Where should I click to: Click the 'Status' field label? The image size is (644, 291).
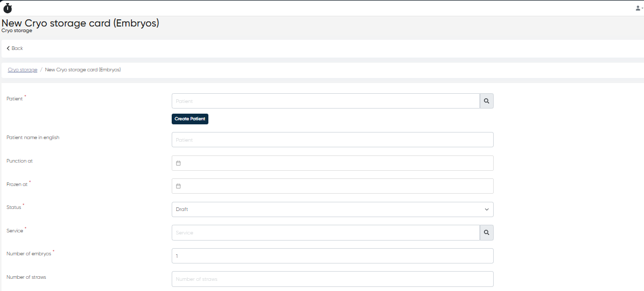14,207
